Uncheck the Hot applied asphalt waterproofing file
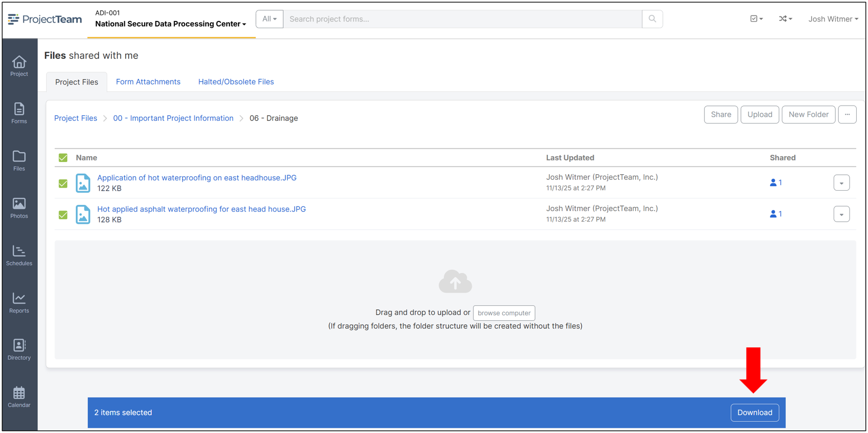 (x=63, y=215)
